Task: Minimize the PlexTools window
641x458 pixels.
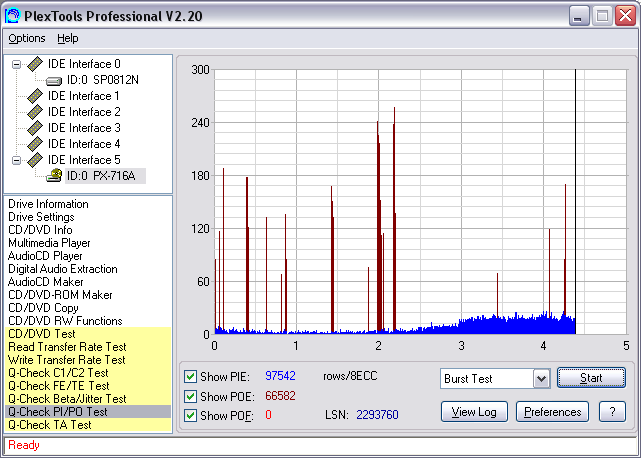Action: click(x=579, y=16)
